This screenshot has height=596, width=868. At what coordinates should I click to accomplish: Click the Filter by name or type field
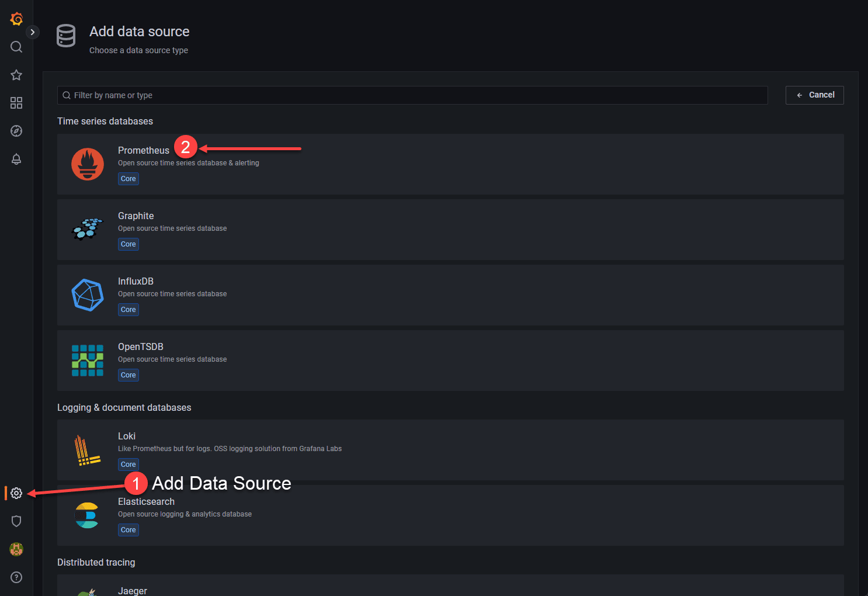[412, 95]
